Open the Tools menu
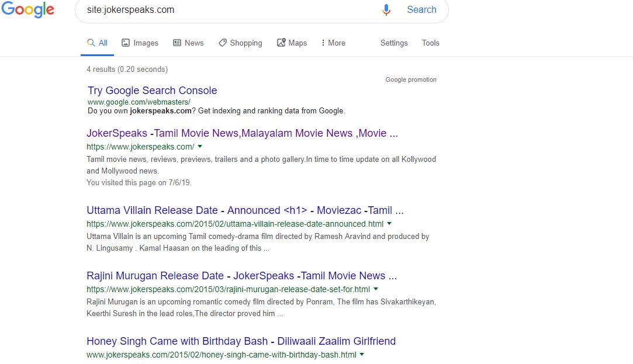 click(x=430, y=43)
